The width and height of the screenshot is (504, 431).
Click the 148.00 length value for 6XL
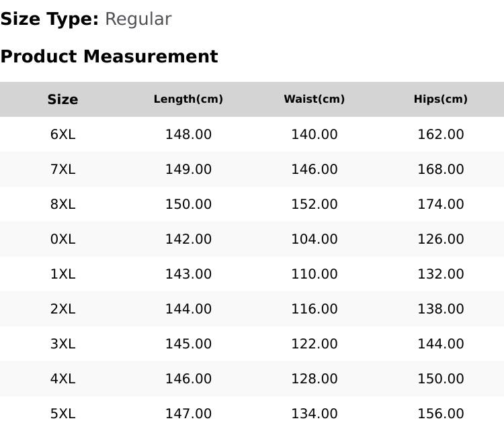click(x=188, y=134)
